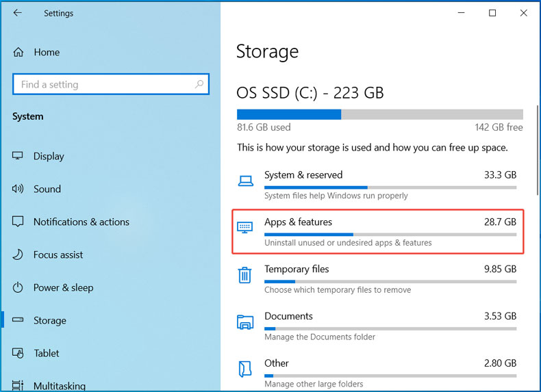The height and width of the screenshot is (392, 541).
Task: Click the System & reserved laptop icon
Action: pyautogui.click(x=245, y=181)
